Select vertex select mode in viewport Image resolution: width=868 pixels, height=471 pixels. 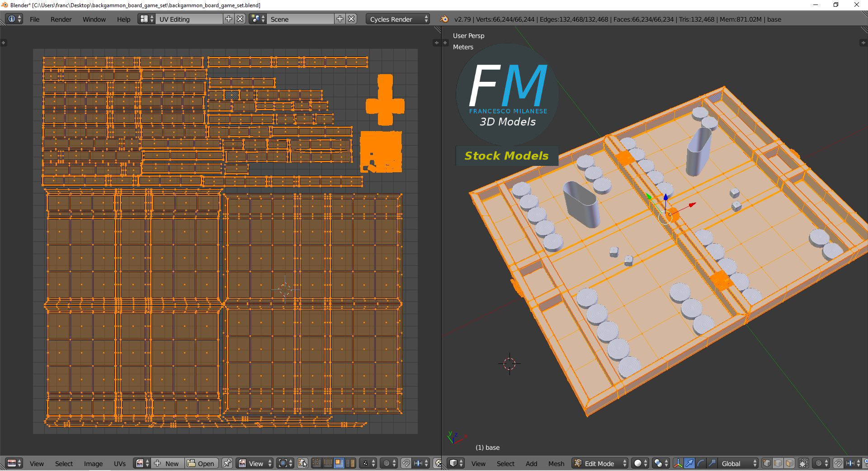tap(767, 463)
